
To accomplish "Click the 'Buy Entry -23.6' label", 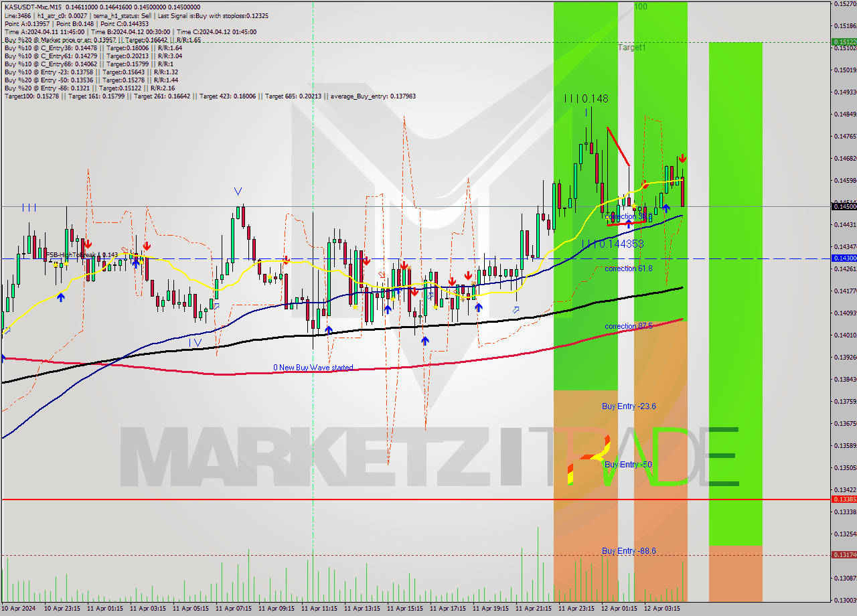I will 629,406.
